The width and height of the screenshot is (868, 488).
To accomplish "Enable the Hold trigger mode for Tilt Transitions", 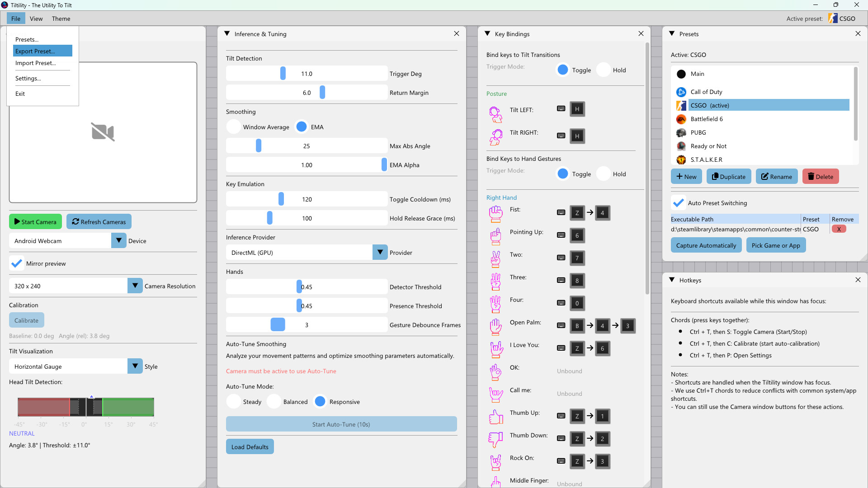I will click(x=604, y=70).
